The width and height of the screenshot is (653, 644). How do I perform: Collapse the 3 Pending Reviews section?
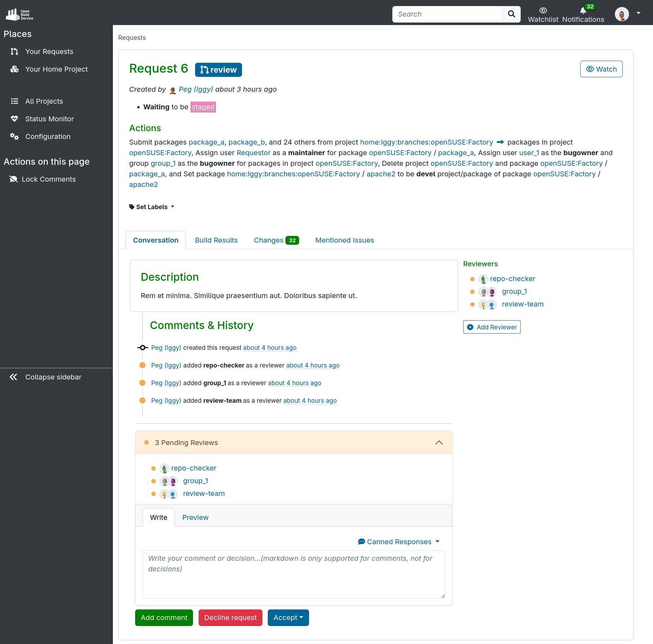point(439,443)
